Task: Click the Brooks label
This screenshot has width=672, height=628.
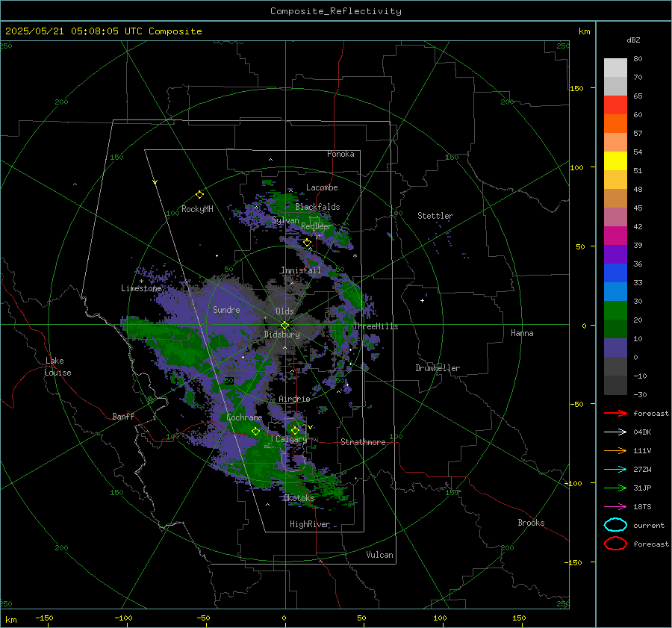Action: tap(531, 523)
